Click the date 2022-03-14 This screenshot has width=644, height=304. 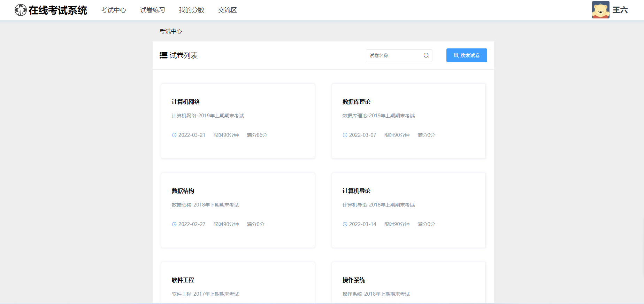tap(363, 224)
